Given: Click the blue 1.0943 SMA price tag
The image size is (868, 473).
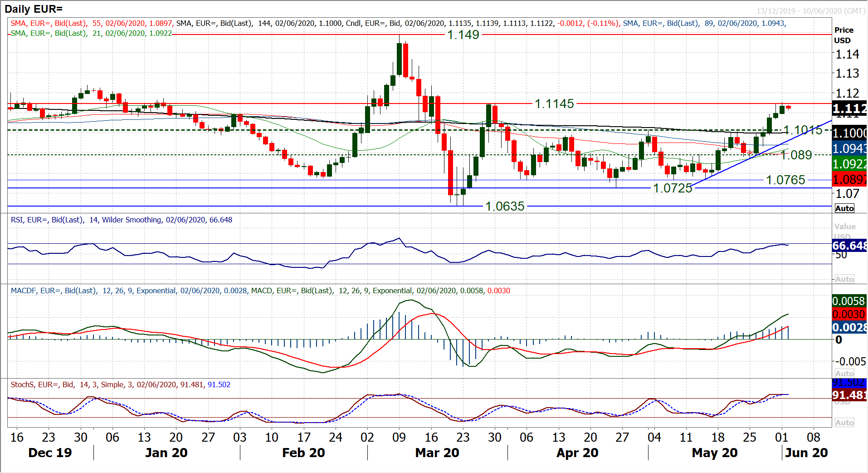Looking at the screenshot, I should [x=849, y=148].
